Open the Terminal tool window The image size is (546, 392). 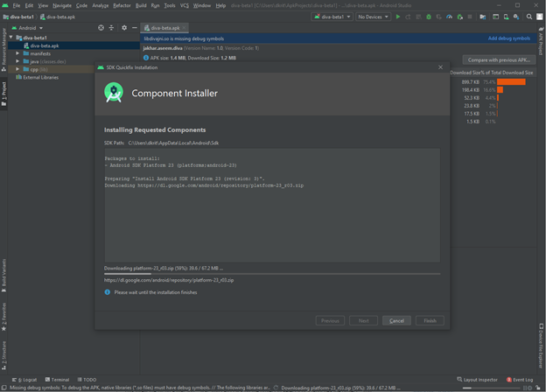click(x=57, y=380)
